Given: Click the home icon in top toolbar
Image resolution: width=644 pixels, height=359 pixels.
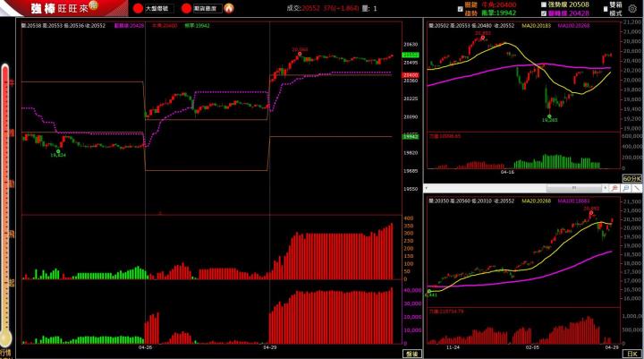Looking at the screenshot, I should pos(229,9).
